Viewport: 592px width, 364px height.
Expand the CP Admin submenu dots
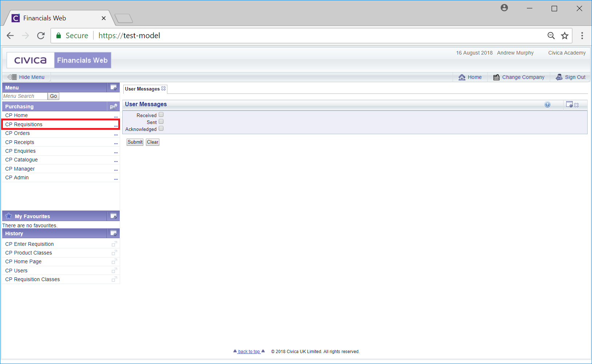pos(116,179)
